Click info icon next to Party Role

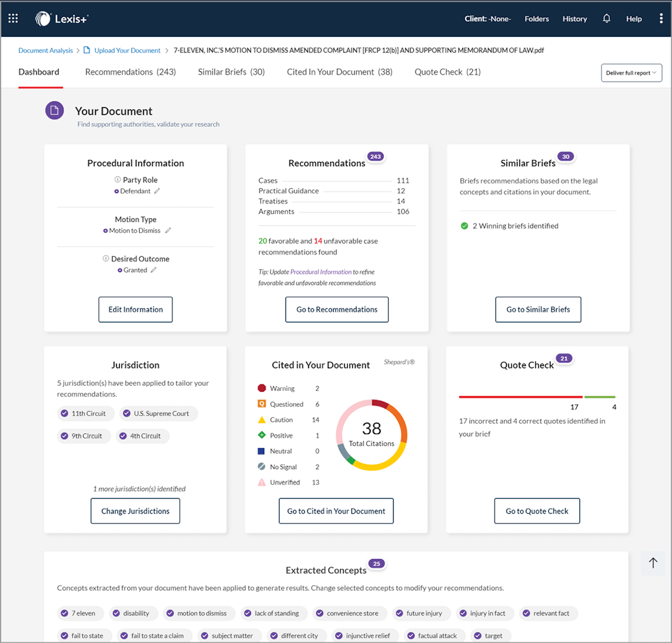118,180
